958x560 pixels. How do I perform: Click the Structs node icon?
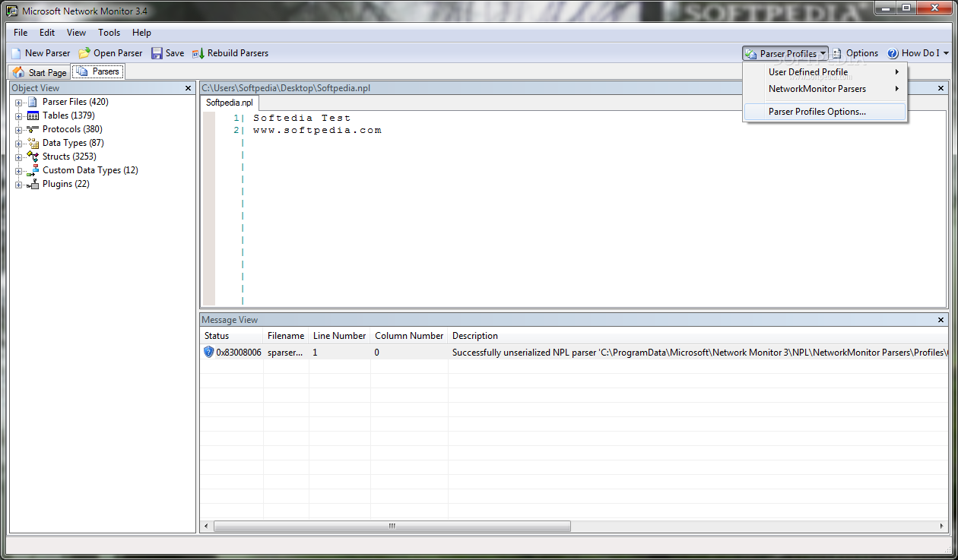coord(33,157)
